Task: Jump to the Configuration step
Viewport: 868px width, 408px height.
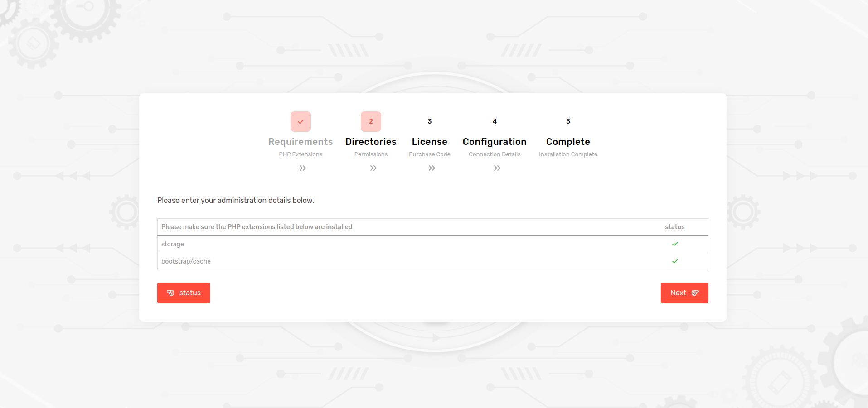Action: pyautogui.click(x=495, y=142)
